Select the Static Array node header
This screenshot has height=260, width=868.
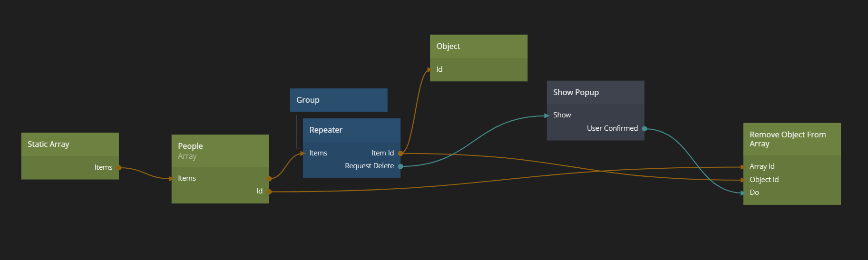click(70, 144)
